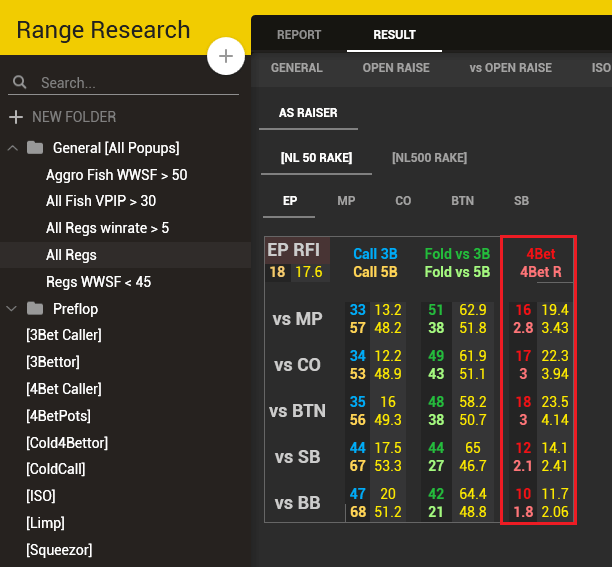Viewport: 612px width, 567px height.
Task: Open the [Squeezor] item
Action: pyautogui.click(x=59, y=550)
